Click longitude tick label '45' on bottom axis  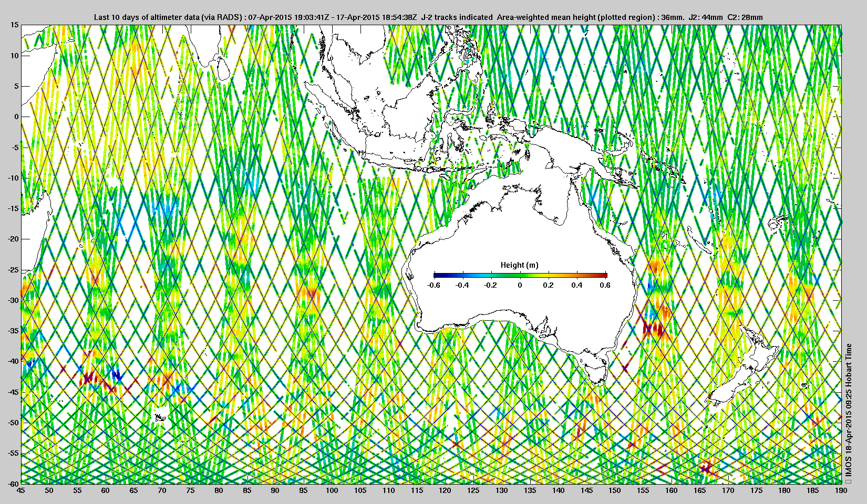(x=20, y=490)
